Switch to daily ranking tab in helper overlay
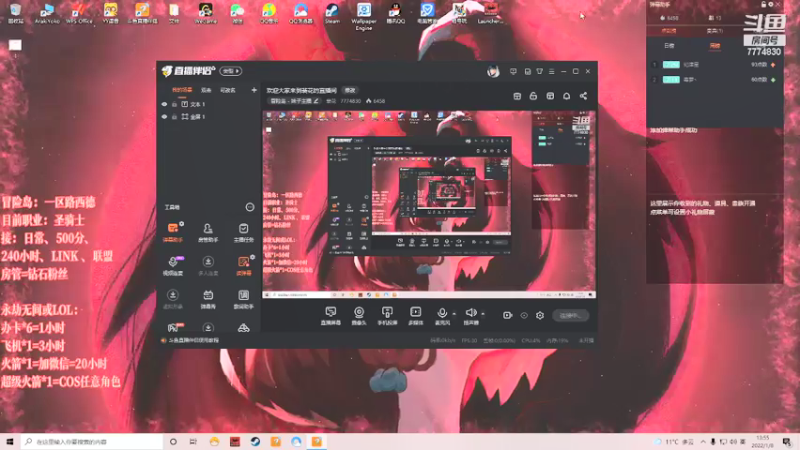 point(669,46)
